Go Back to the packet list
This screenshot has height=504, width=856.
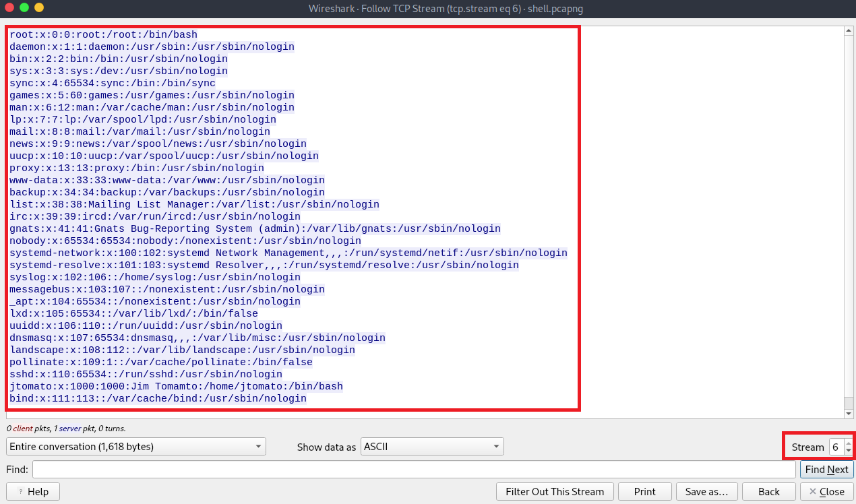click(768, 491)
